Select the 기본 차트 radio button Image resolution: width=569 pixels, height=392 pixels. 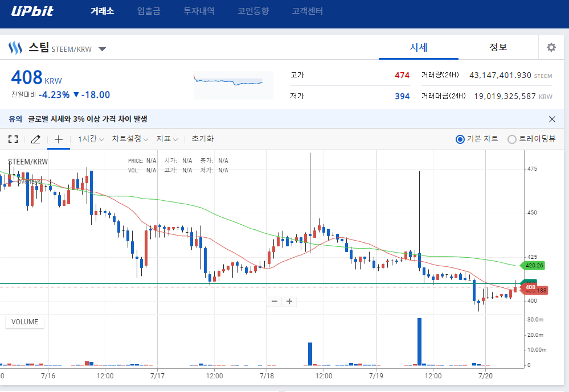(x=460, y=139)
